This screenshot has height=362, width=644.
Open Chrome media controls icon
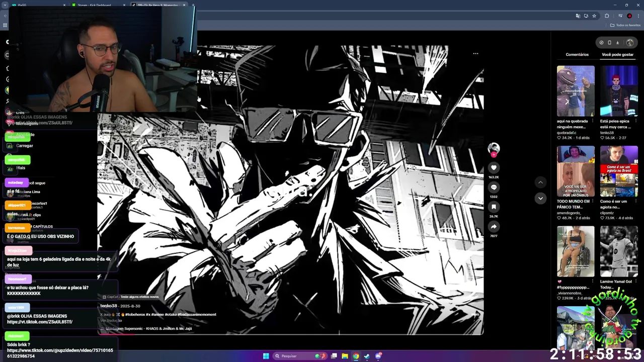(620, 16)
